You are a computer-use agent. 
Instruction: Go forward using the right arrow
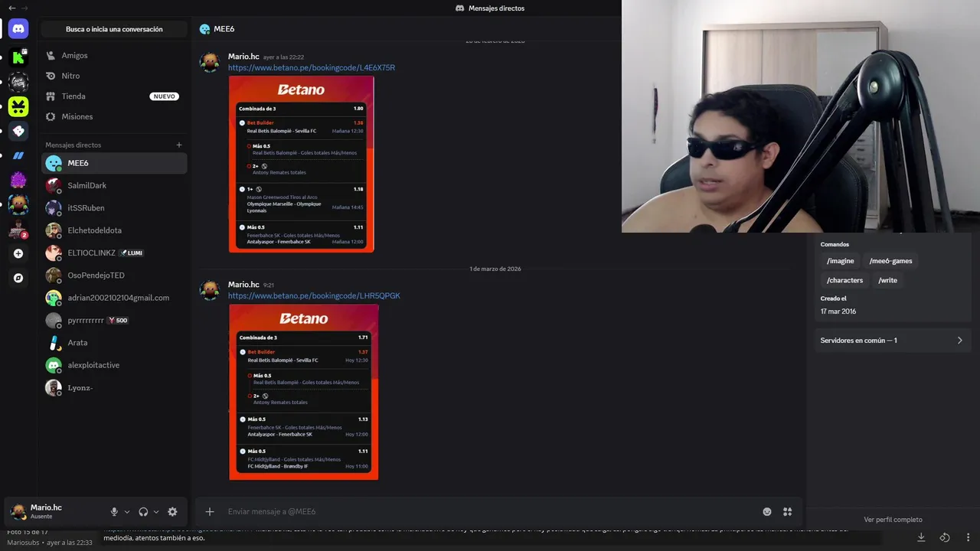click(x=24, y=8)
